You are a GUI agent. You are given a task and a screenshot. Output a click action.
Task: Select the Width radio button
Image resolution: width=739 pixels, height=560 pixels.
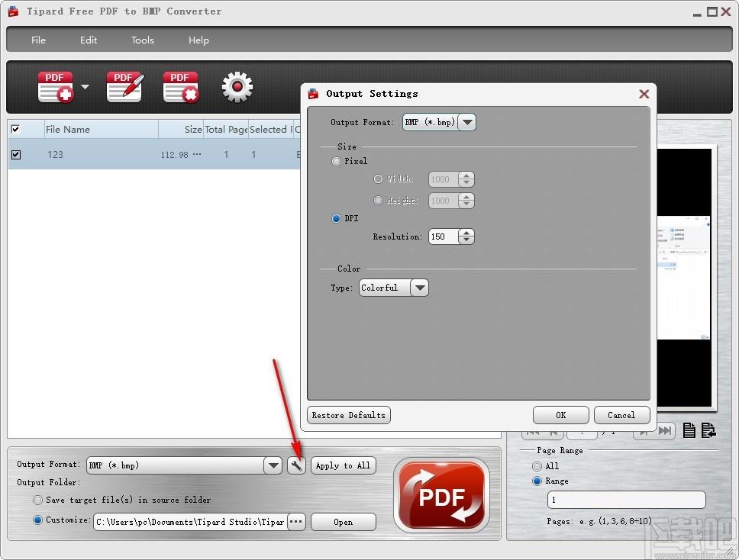point(378,179)
